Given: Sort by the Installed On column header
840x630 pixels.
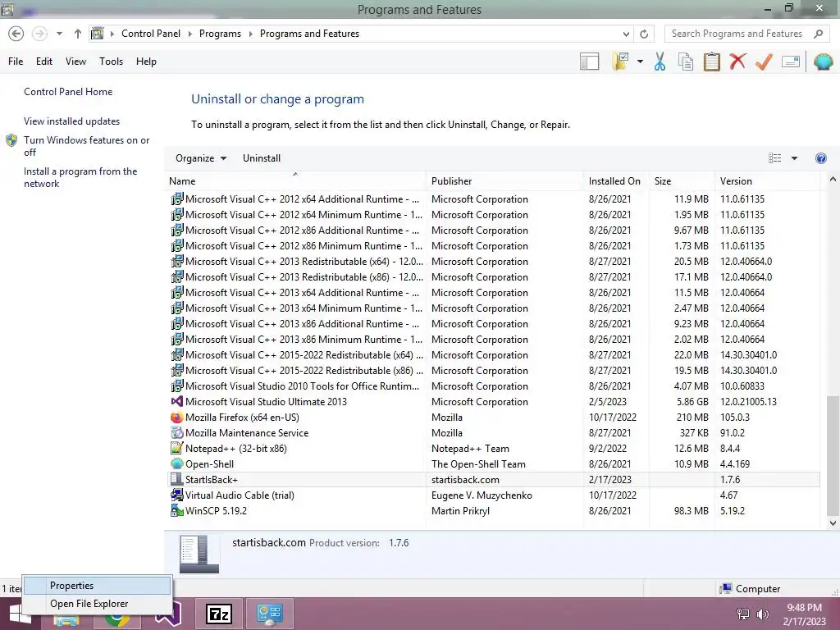Looking at the screenshot, I should 616,181.
